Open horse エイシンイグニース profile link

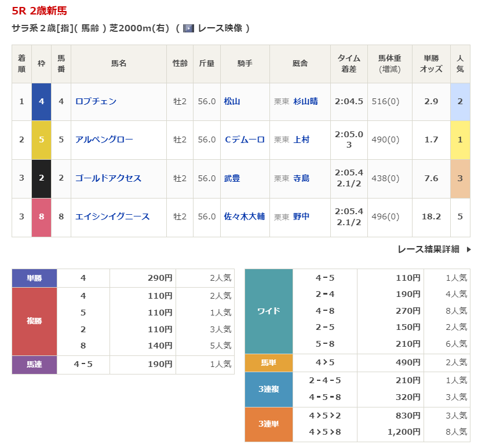coord(112,216)
